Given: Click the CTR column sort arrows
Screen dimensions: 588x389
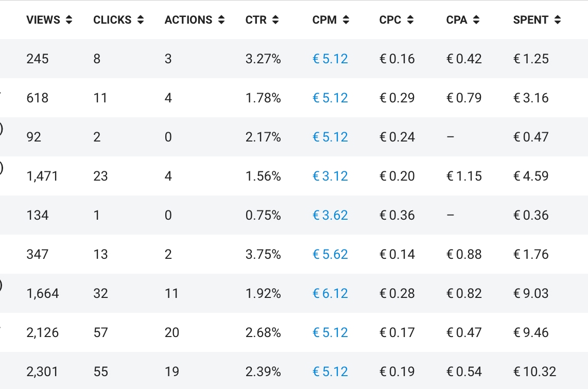Looking at the screenshot, I should coord(275,20).
